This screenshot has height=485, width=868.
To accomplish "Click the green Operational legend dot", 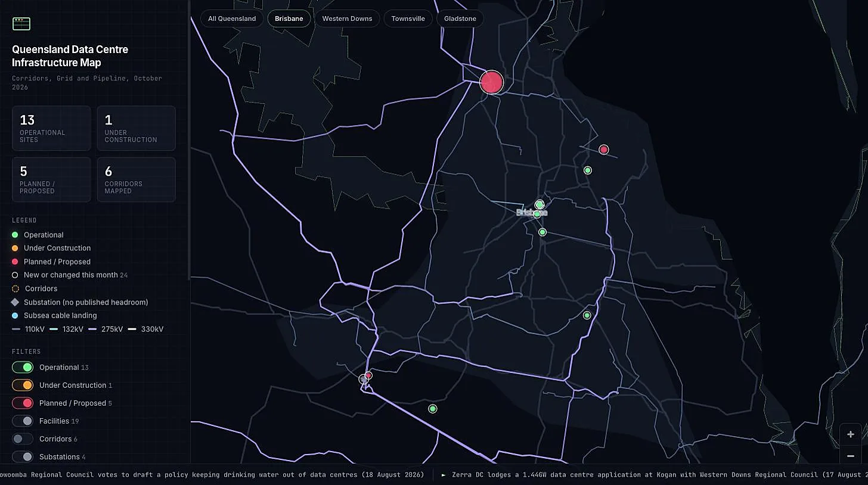I will click(x=15, y=235).
